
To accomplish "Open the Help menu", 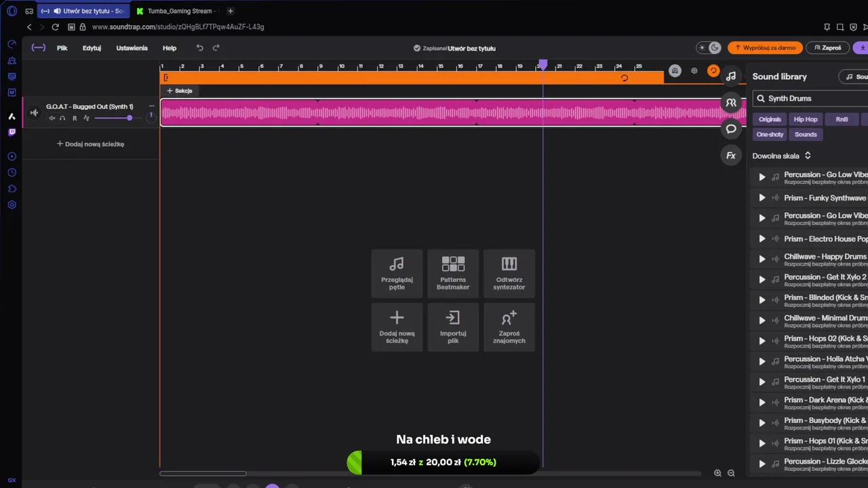I will coord(170,48).
